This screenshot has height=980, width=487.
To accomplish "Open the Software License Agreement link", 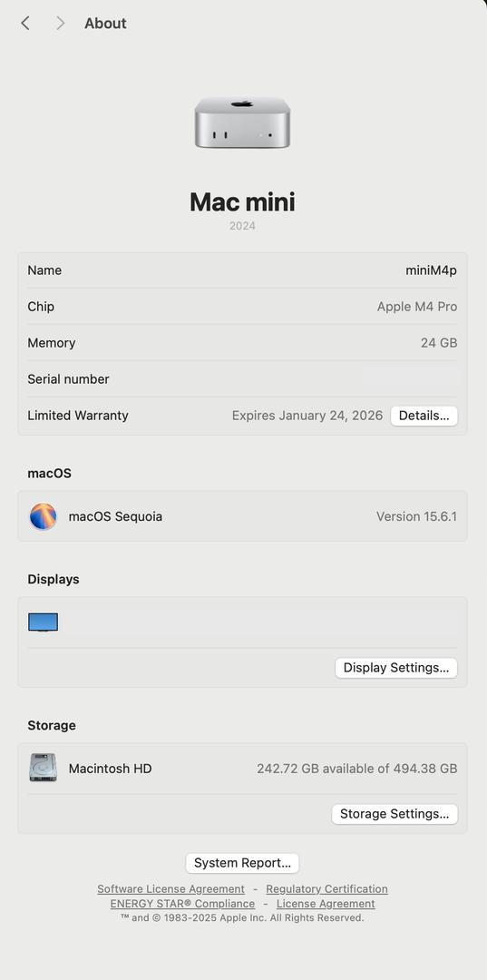I will (171, 888).
